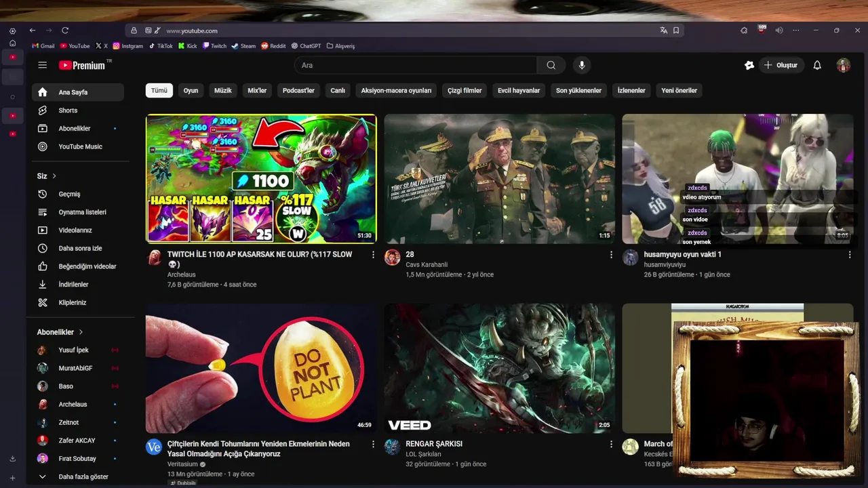Image resolution: width=868 pixels, height=488 pixels.
Task: Select the Mix'ler filter chip
Action: (x=257, y=90)
